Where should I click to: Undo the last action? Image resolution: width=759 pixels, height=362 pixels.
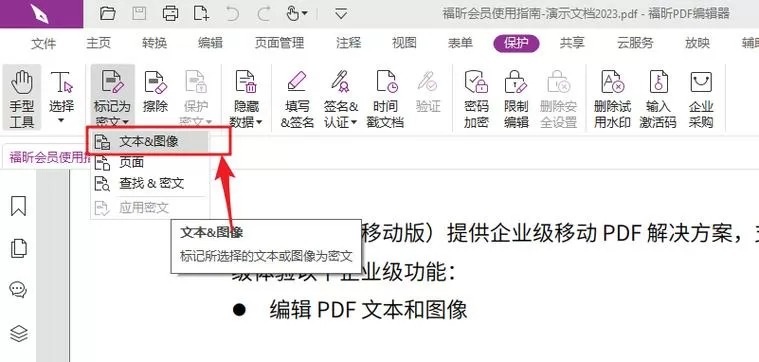coord(232,14)
